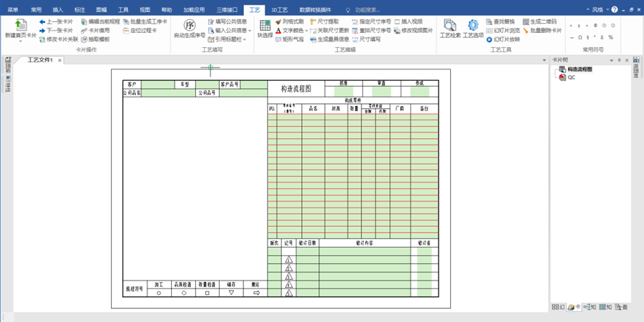Switch to the 图幅 ribbon tab
Image resolution: width=644 pixels, height=322 pixels.
102,9
